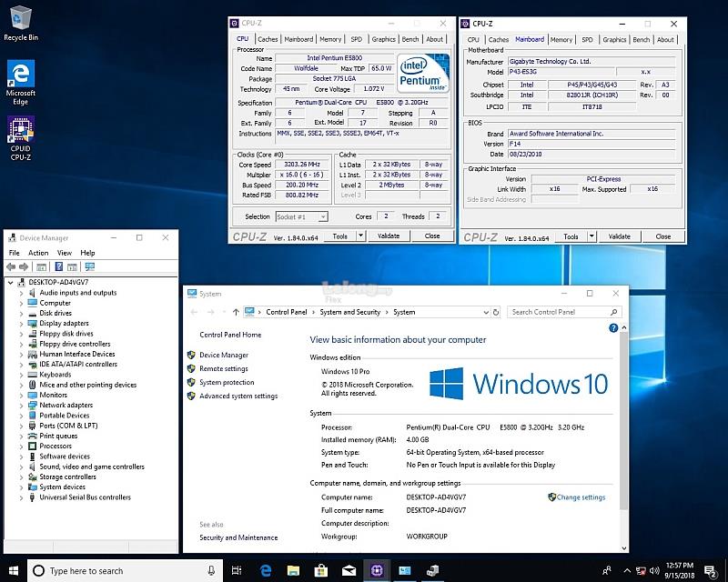Expand the Processors node

21,446
